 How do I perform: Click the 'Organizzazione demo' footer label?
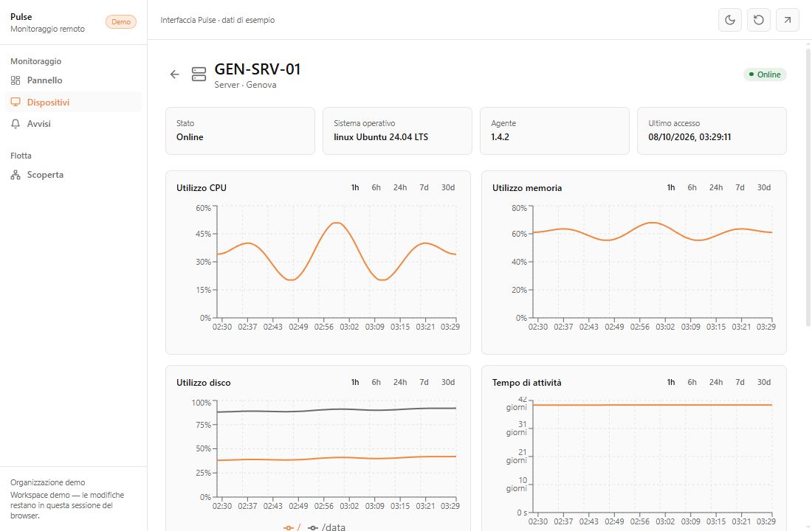[48, 482]
